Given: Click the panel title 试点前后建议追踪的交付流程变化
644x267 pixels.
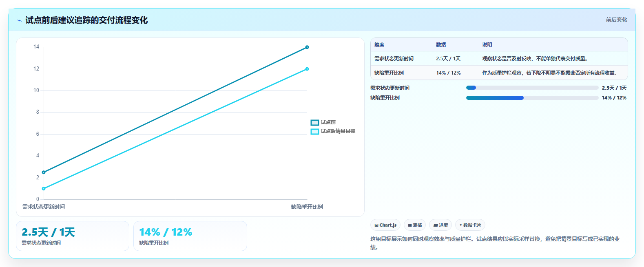Looking at the screenshot, I should [x=86, y=20].
